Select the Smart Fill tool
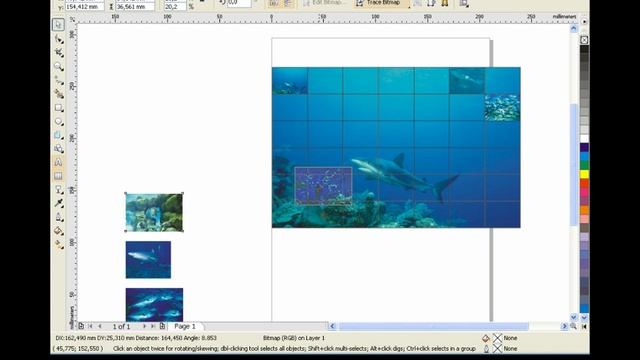 [x=58, y=94]
